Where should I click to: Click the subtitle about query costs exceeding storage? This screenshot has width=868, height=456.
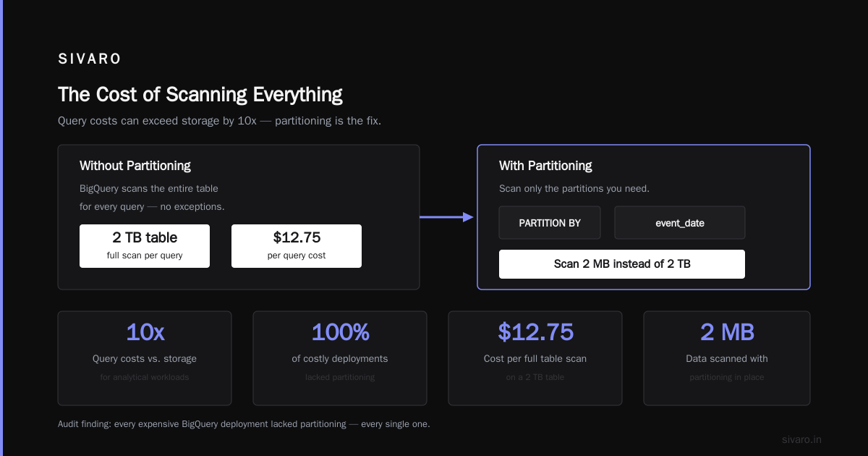(219, 120)
